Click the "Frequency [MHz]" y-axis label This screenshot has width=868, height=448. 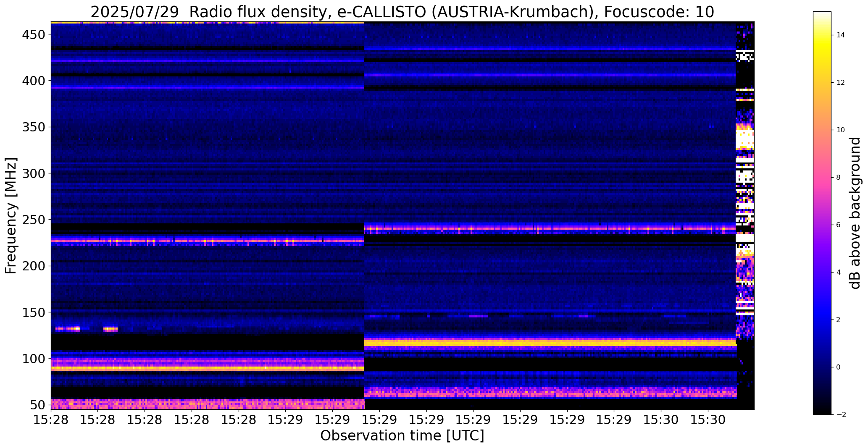[11, 216]
